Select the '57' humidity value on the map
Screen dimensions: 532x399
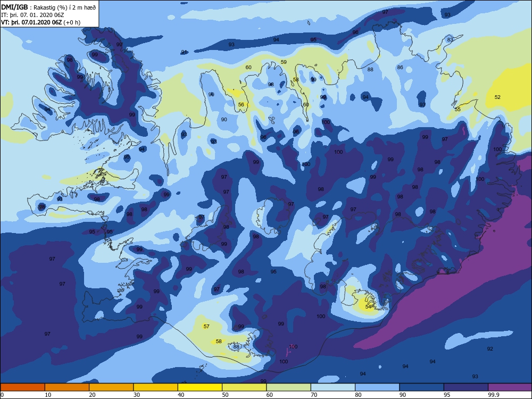point(206,327)
